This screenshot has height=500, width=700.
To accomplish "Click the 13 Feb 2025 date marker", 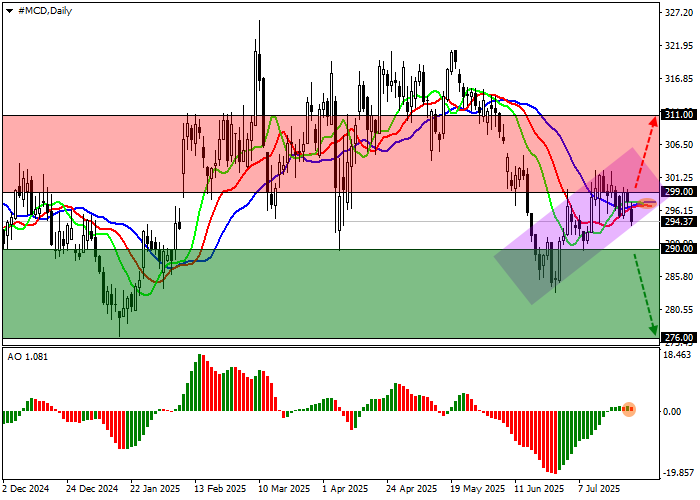I will coord(220,489).
